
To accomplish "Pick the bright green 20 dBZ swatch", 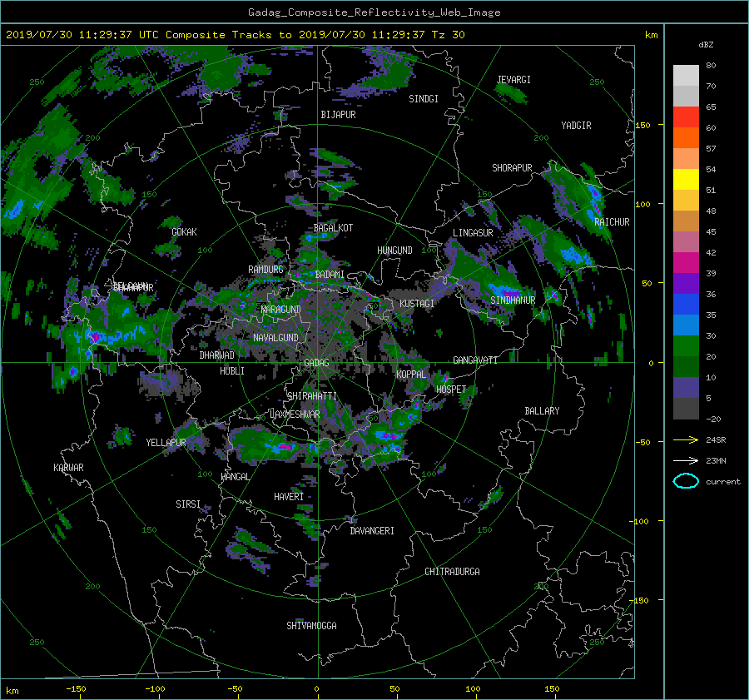I will [x=686, y=346].
